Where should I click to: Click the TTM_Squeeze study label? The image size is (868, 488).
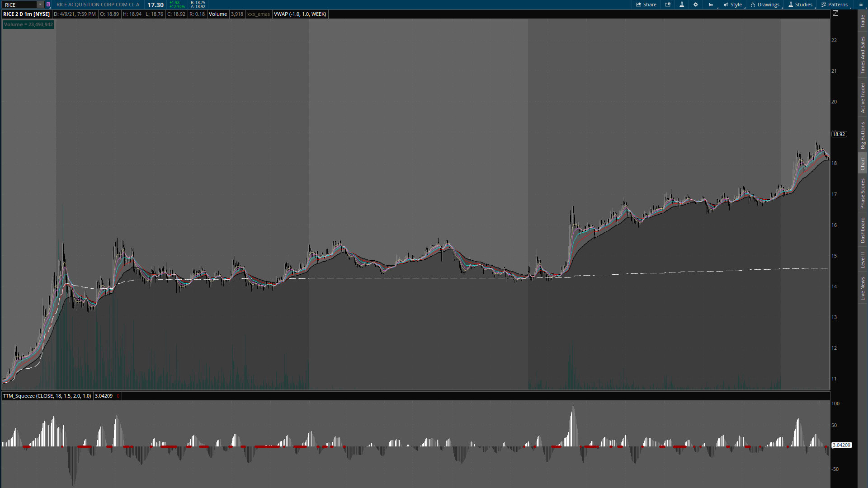47,396
